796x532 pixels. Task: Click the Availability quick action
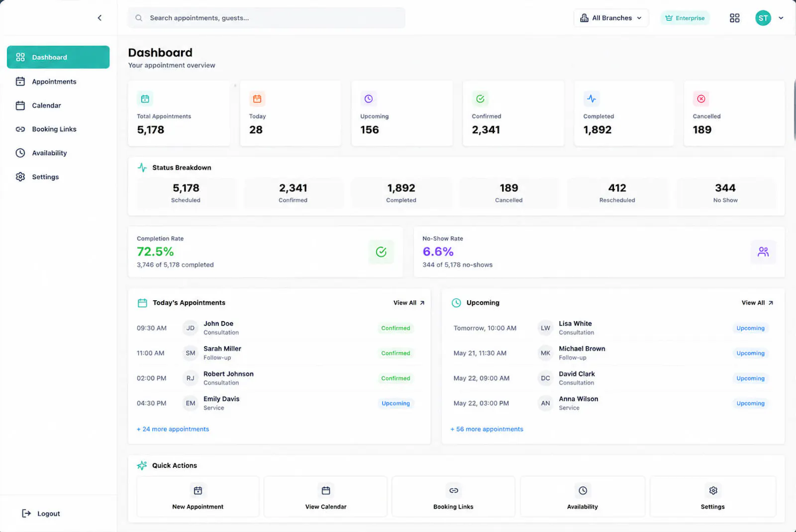[x=583, y=497]
